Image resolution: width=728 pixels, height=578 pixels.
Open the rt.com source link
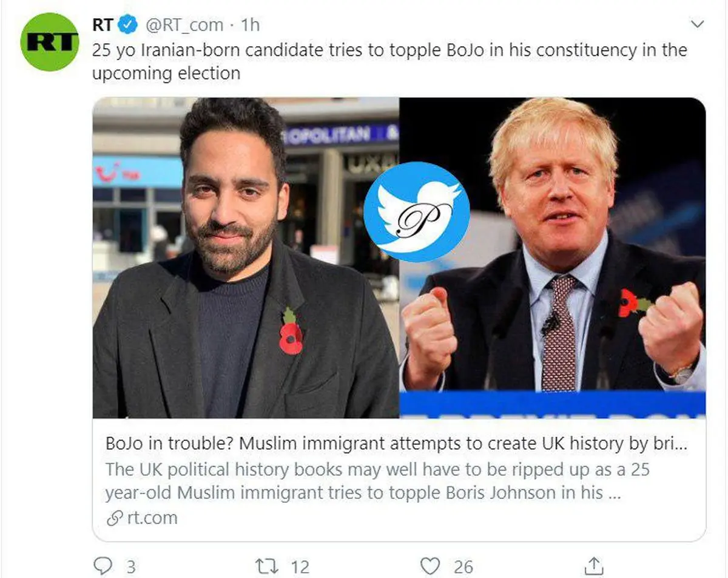click(x=152, y=518)
